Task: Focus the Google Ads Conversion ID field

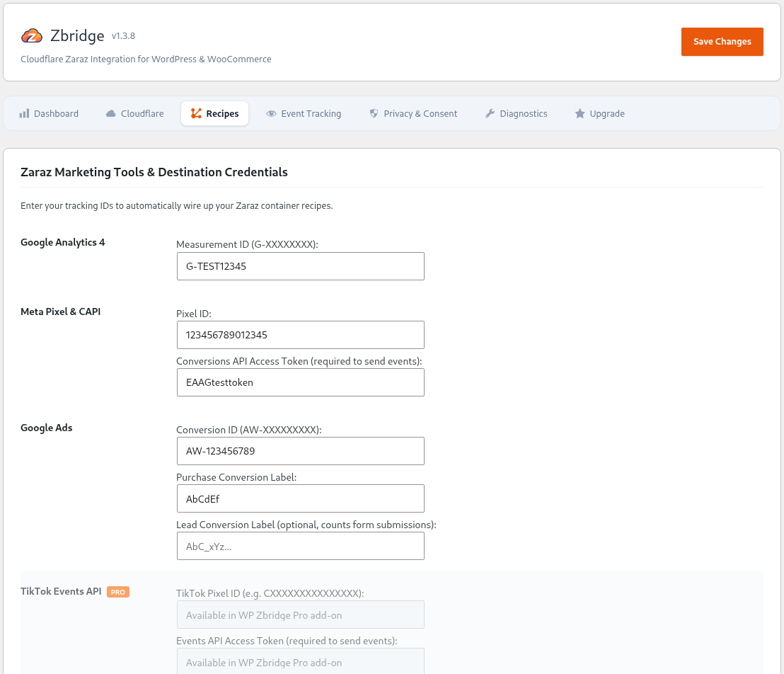Action: click(301, 451)
